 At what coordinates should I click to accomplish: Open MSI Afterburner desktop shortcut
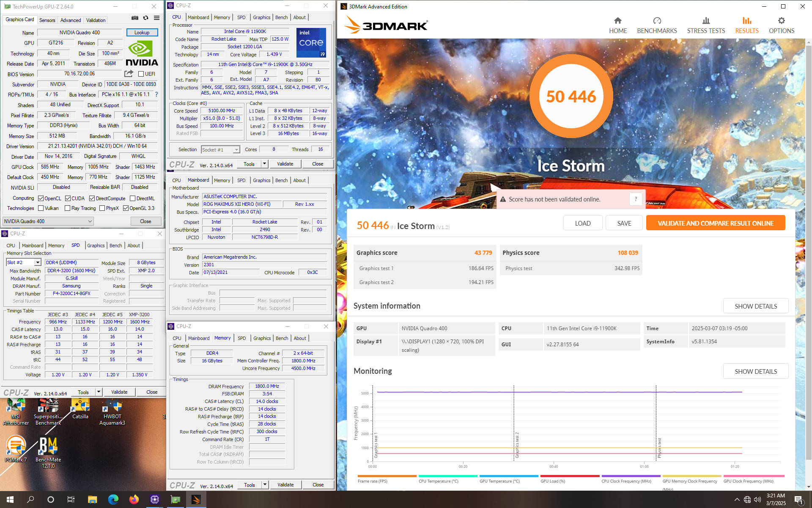pyautogui.click(x=16, y=411)
